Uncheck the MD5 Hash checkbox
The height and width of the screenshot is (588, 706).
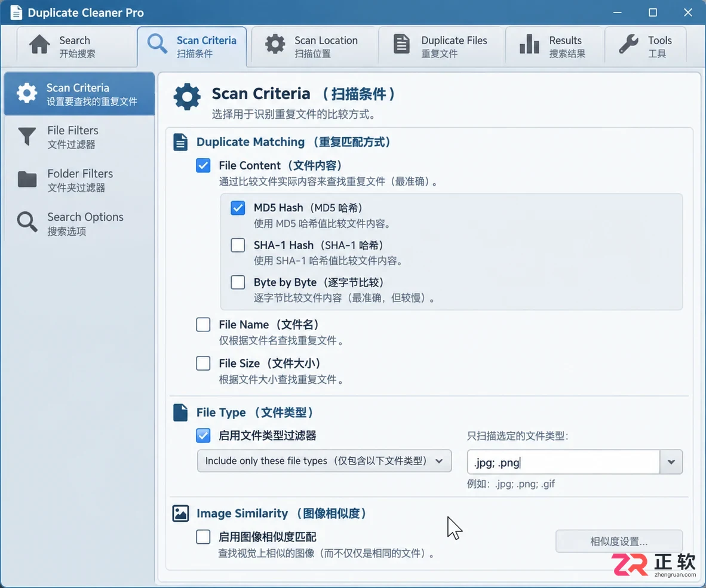point(238,208)
